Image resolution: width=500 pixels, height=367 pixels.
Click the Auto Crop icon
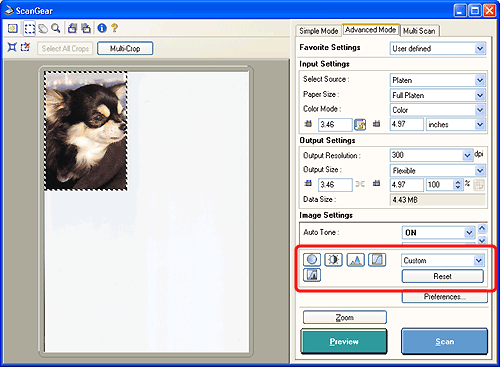pos(12,47)
